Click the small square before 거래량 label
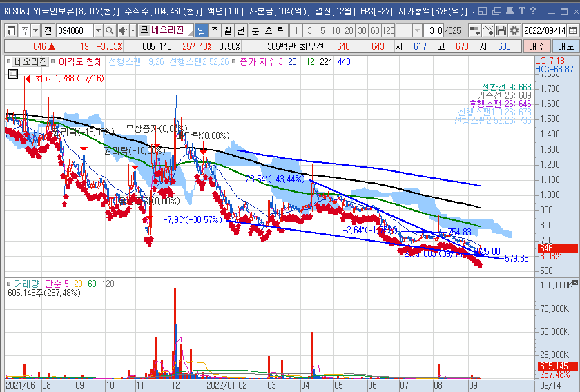This screenshot has height=392, width=580. pos(9,284)
